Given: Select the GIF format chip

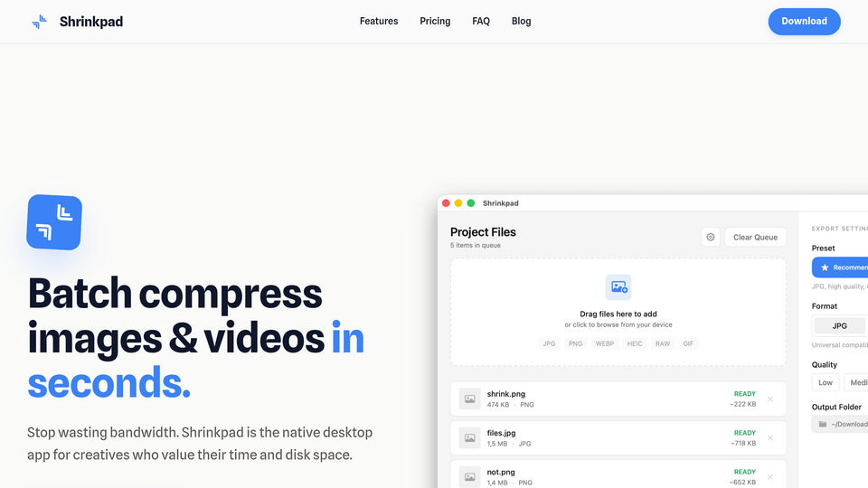Looking at the screenshot, I should pyautogui.click(x=688, y=343).
